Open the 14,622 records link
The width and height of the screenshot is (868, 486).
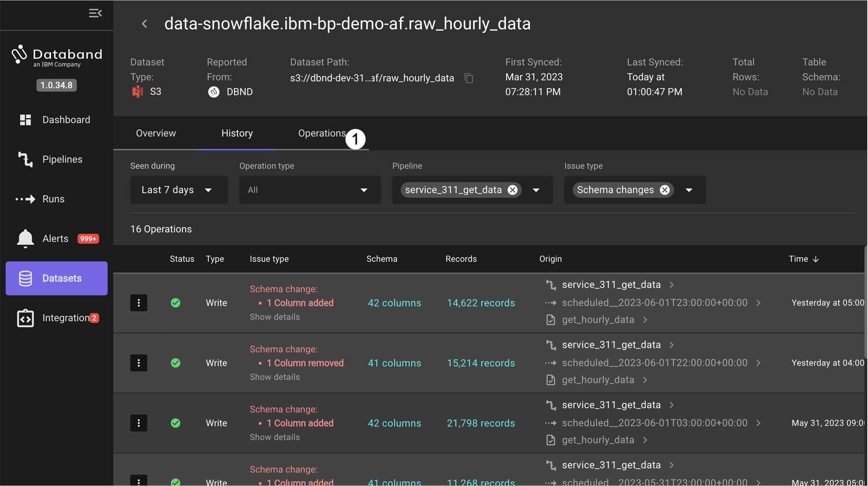coord(480,303)
